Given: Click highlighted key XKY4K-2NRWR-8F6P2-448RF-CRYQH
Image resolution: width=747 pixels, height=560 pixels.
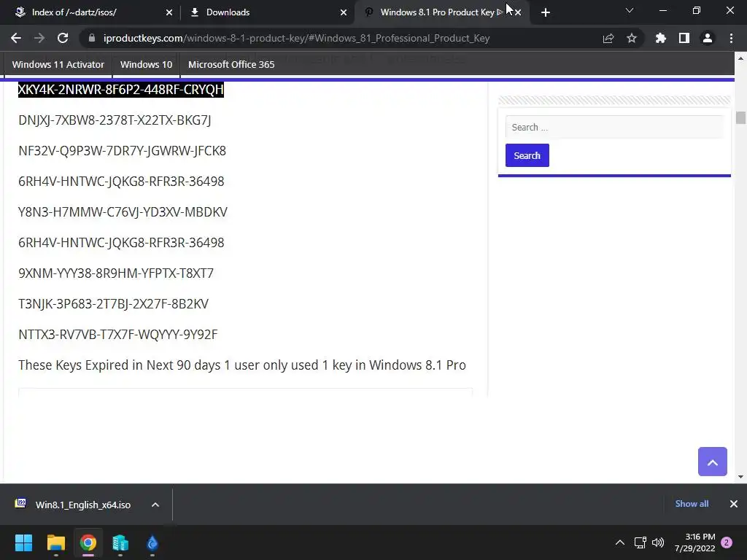Looking at the screenshot, I should (x=121, y=90).
